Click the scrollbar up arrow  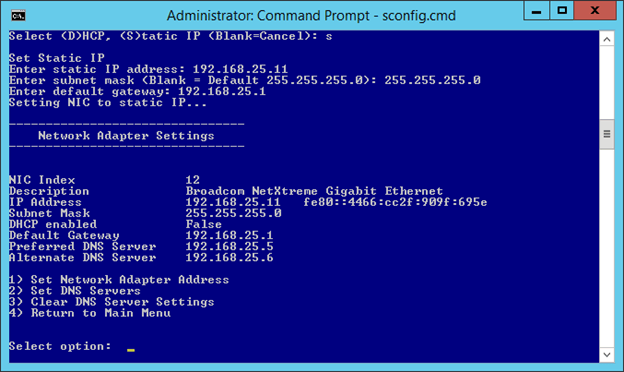(607, 39)
